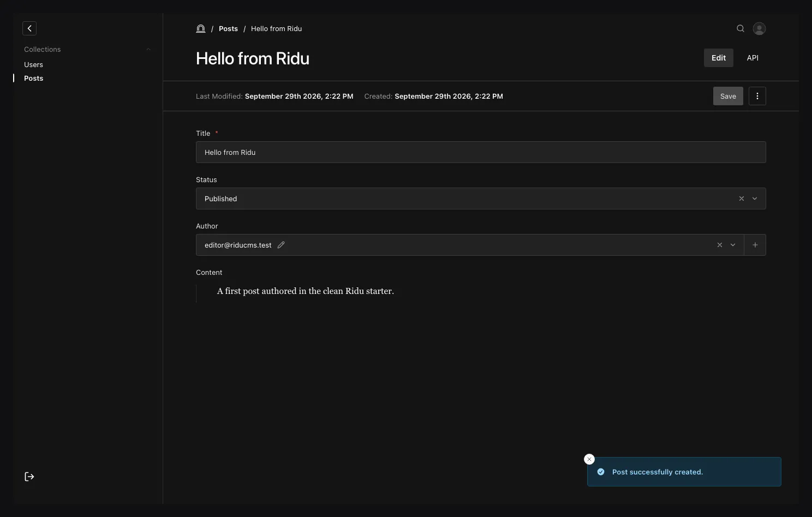Select the editor@riducms.test author value
Image resolution: width=812 pixels, height=517 pixels.
click(x=238, y=245)
